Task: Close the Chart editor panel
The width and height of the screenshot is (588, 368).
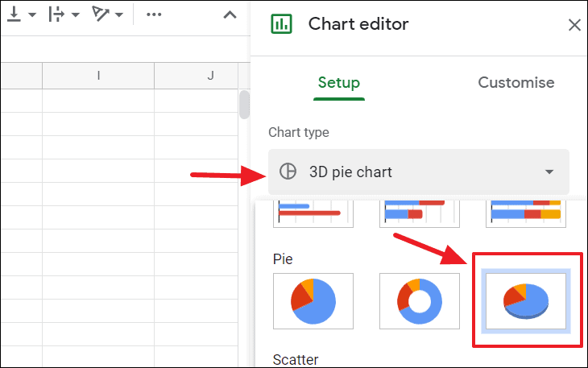Action: 574,25
